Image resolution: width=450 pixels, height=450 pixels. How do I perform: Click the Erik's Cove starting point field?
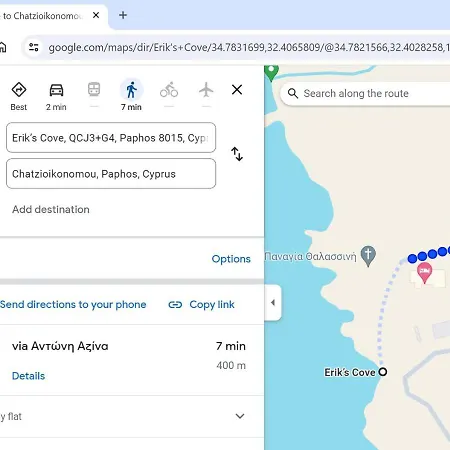pyautogui.click(x=111, y=138)
